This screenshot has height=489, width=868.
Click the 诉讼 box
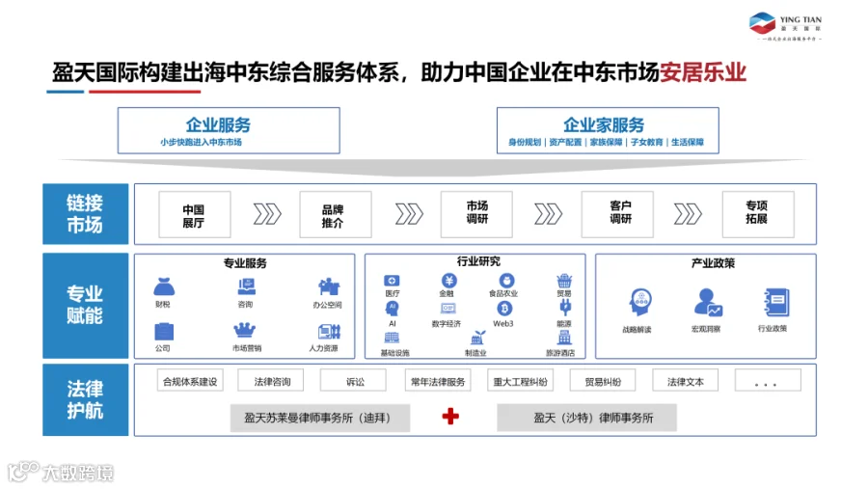point(353,380)
